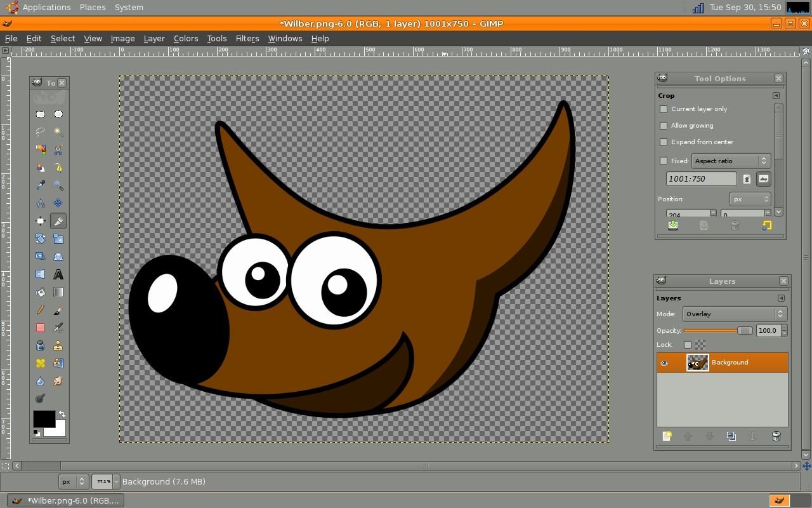Click the black foreground color swatch
The width and height of the screenshot is (812, 508).
pos(43,419)
